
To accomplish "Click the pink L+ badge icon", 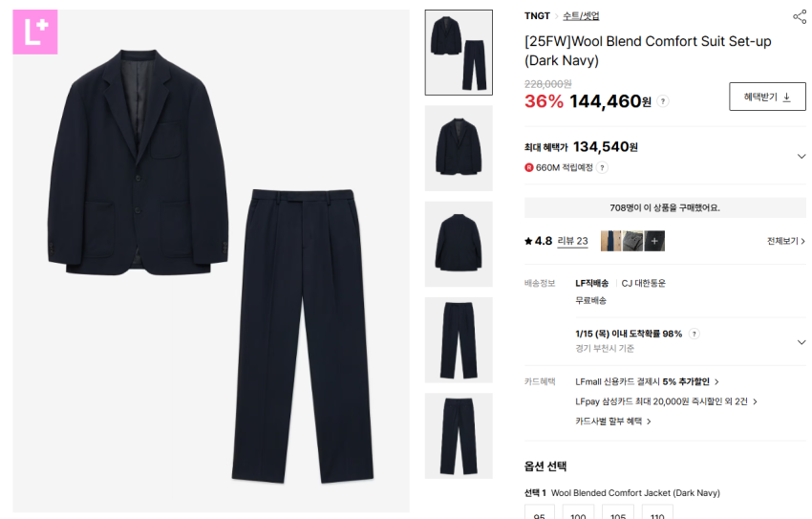I will [x=35, y=32].
